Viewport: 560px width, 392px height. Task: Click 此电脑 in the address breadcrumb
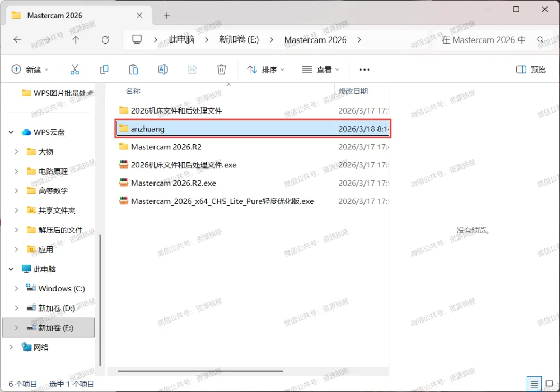[x=182, y=39]
